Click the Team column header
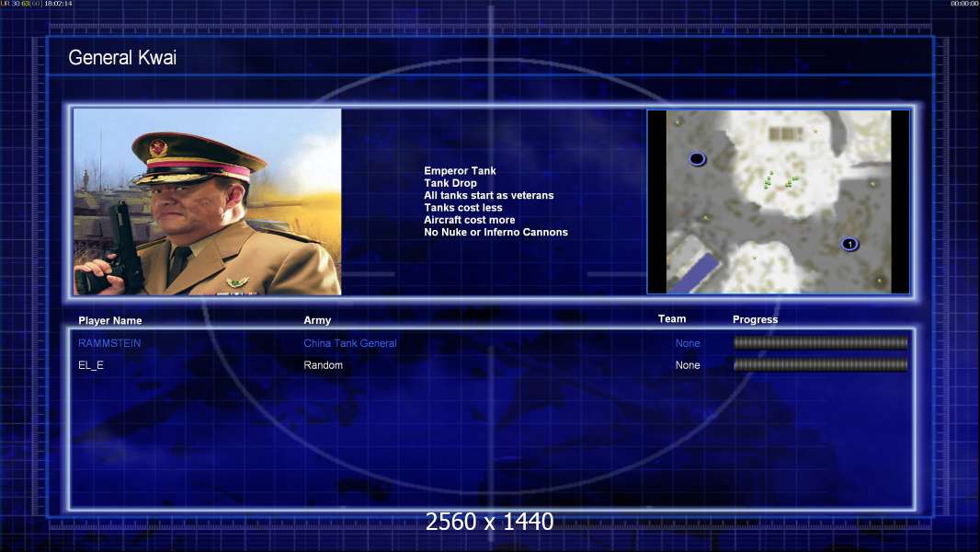Screen dimensions: 980x552 coord(672,319)
